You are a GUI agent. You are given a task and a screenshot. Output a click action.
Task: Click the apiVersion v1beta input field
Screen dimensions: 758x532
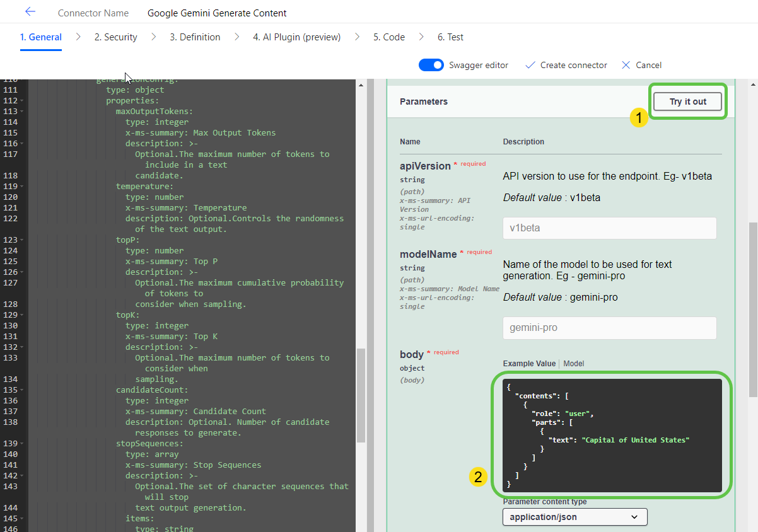(x=609, y=228)
